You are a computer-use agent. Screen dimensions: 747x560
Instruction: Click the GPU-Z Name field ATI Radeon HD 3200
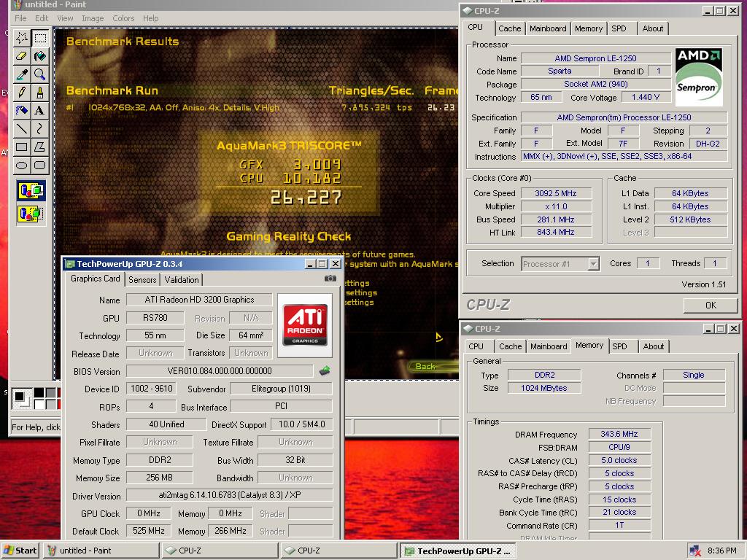pyautogui.click(x=199, y=300)
